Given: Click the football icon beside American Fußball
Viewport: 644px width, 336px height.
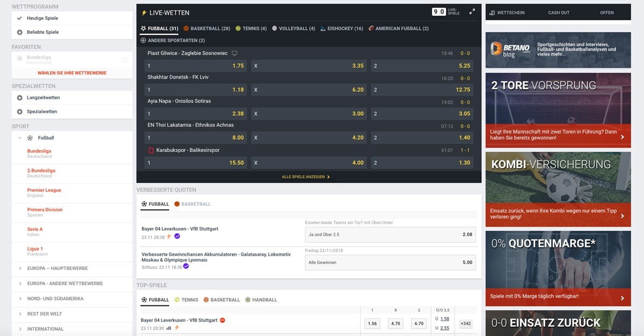Looking at the screenshot, I should point(371,28).
